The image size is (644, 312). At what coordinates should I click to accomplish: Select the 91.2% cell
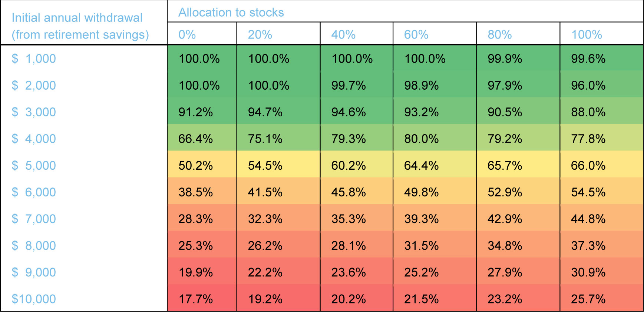[196, 112]
